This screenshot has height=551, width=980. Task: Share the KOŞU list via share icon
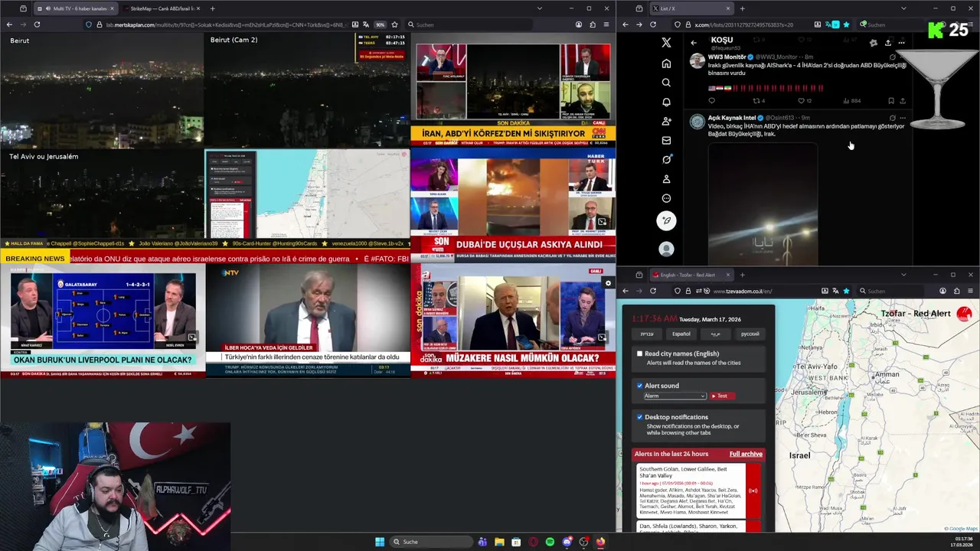click(887, 43)
